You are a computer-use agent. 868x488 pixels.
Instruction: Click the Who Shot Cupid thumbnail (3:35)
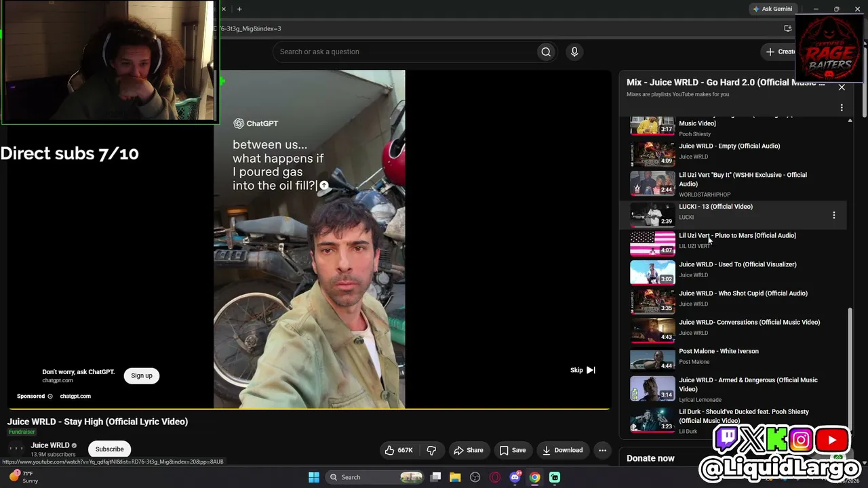tap(652, 302)
